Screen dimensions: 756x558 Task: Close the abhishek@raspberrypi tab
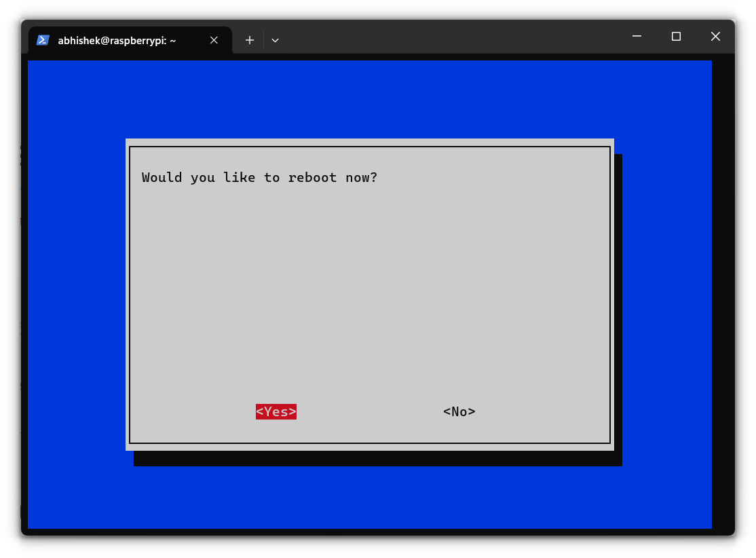pos(214,40)
